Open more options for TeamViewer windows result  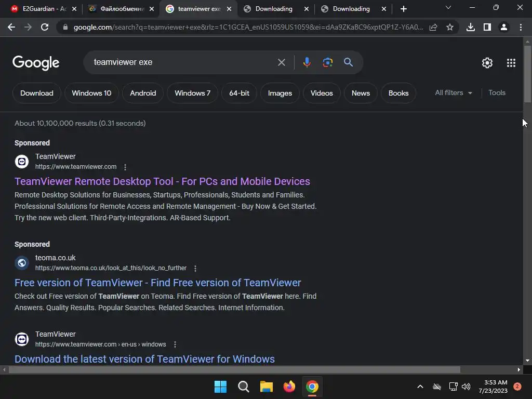[175, 344]
